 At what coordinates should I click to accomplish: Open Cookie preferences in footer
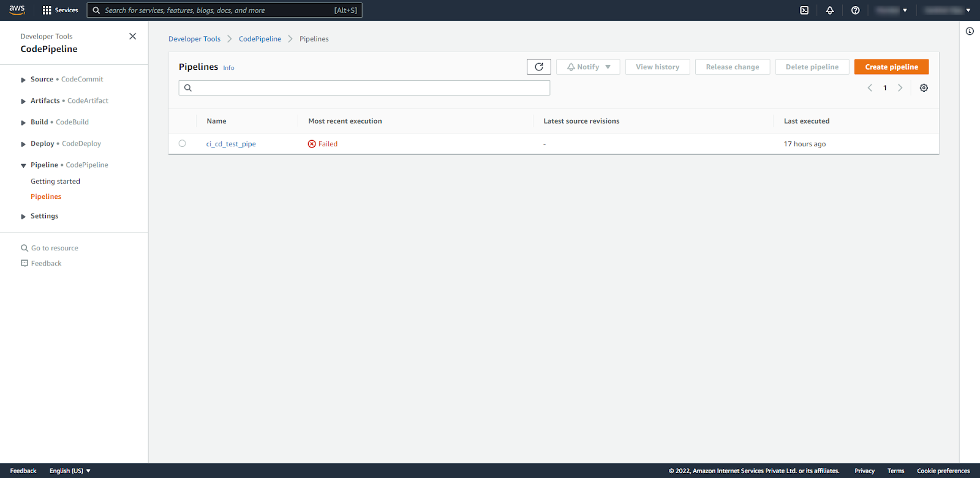pyautogui.click(x=943, y=471)
